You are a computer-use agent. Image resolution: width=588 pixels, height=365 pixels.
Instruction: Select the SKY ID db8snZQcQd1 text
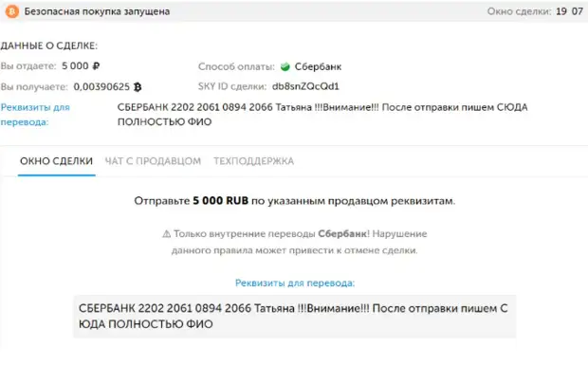tap(305, 86)
